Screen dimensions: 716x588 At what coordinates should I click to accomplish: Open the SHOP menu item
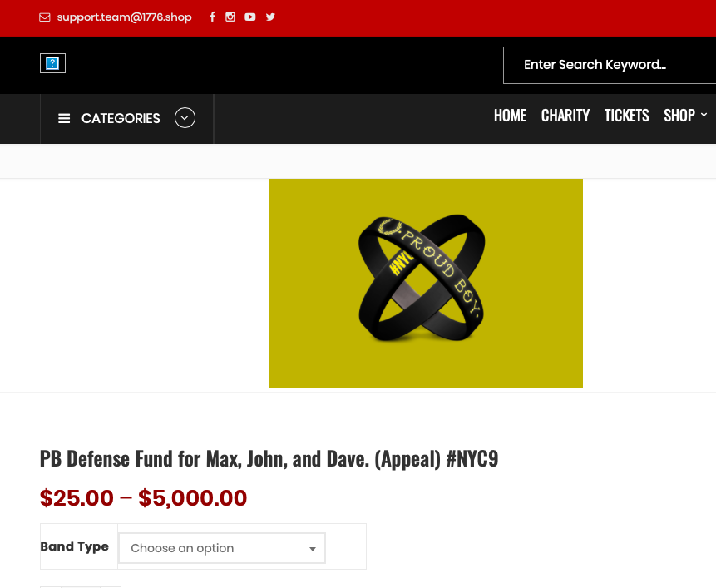679,116
